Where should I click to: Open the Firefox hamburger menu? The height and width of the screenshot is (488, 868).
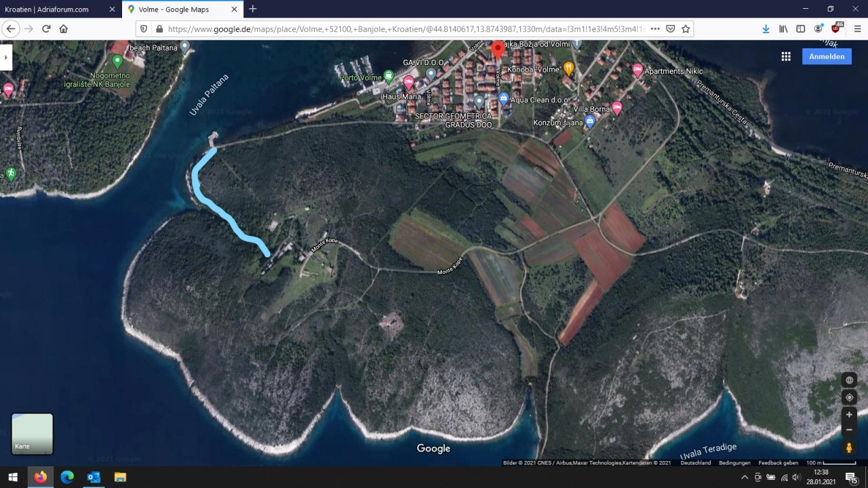(x=857, y=28)
